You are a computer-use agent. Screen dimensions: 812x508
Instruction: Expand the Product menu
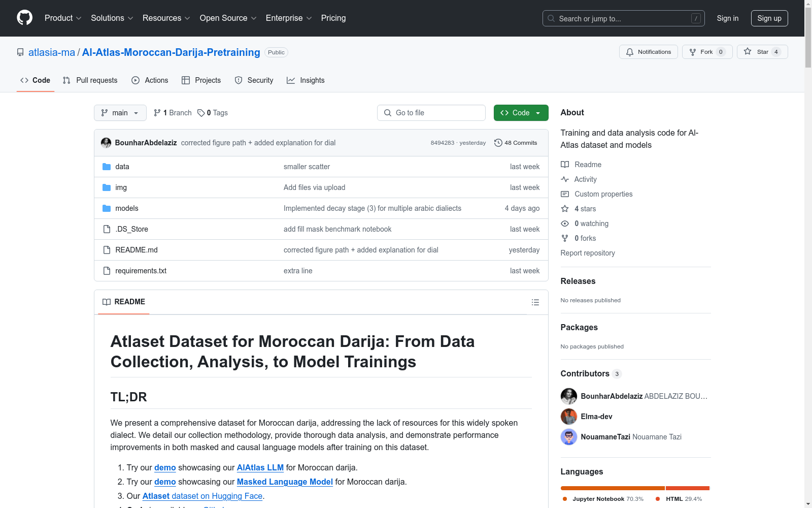(x=63, y=18)
